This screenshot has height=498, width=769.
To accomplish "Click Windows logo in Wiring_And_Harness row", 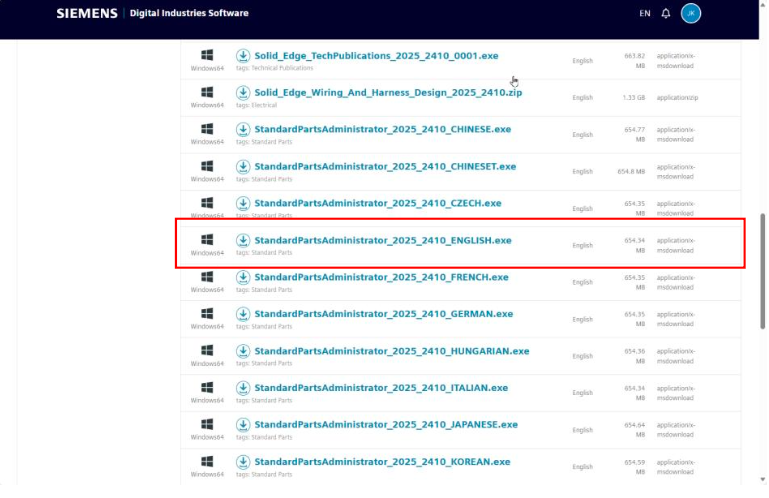I will (207, 92).
